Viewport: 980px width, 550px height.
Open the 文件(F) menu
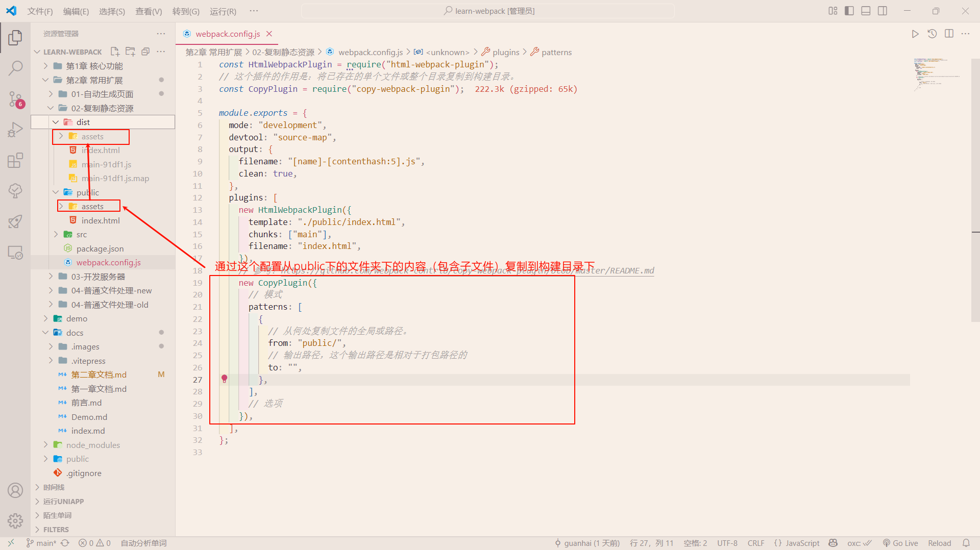40,11
